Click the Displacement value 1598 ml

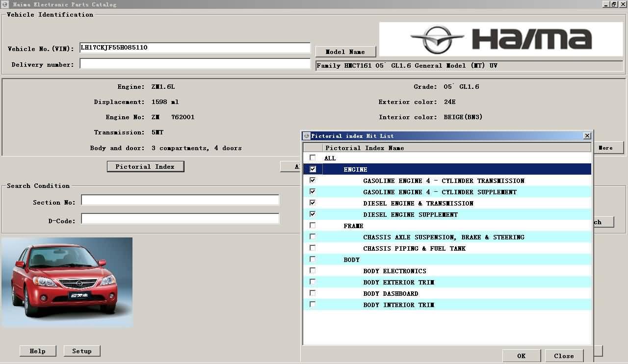[165, 102]
